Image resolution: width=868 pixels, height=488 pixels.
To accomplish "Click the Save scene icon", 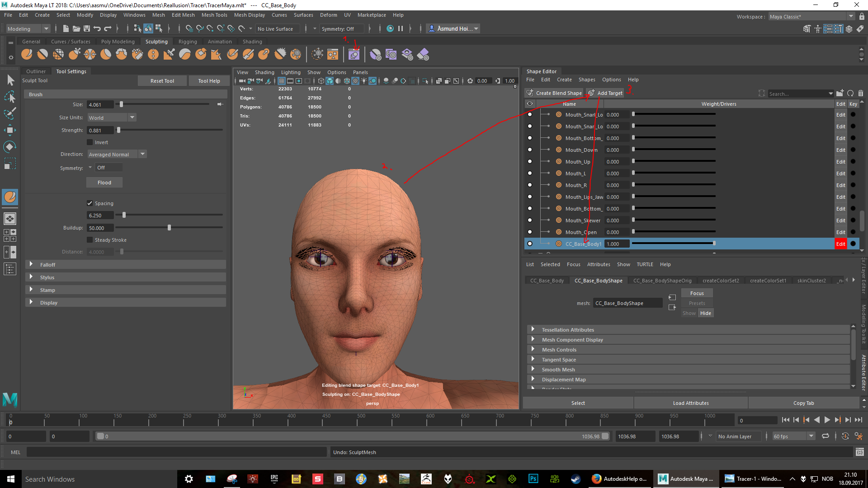I will pos(87,28).
